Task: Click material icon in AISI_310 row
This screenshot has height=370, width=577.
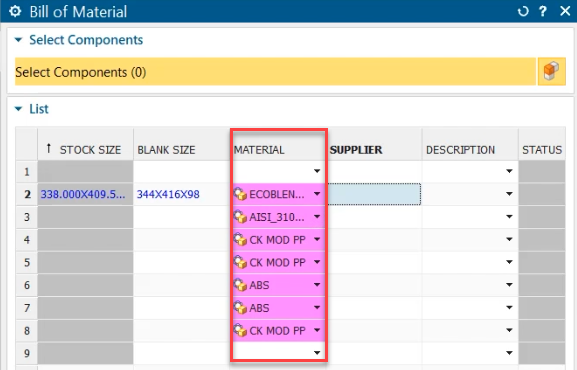Action: click(240, 217)
